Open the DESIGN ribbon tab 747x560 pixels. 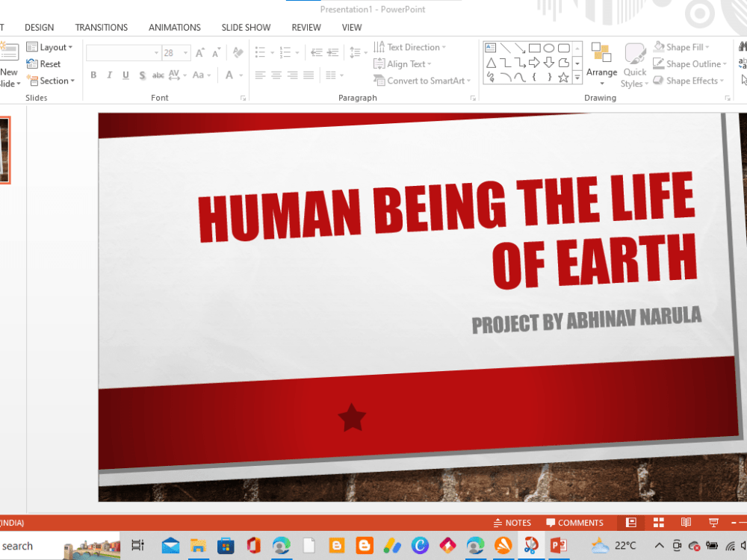point(39,28)
